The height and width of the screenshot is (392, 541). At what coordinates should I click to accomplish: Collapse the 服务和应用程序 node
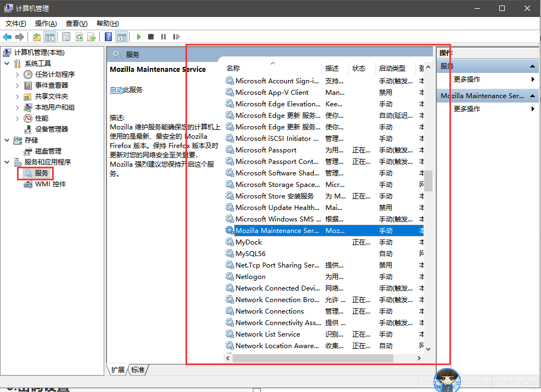(x=7, y=162)
